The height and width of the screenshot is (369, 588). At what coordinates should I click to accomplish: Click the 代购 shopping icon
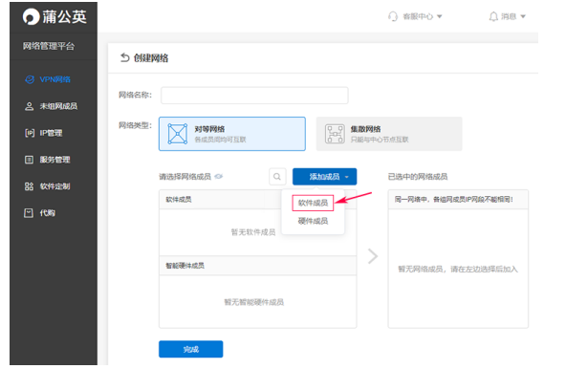point(29,212)
